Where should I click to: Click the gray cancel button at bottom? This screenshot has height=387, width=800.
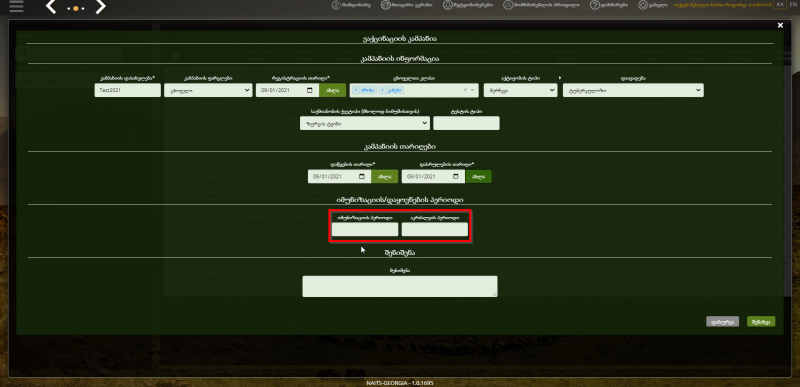pyautogui.click(x=722, y=322)
